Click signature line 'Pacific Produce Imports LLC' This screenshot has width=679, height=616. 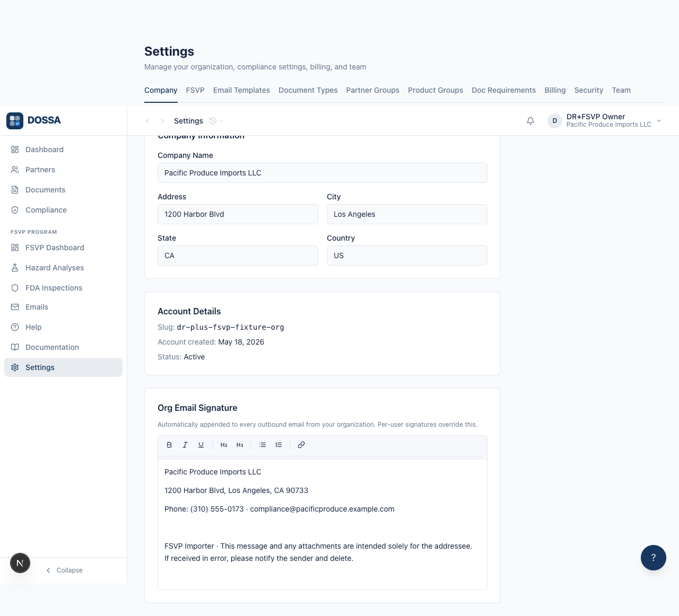tap(213, 472)
